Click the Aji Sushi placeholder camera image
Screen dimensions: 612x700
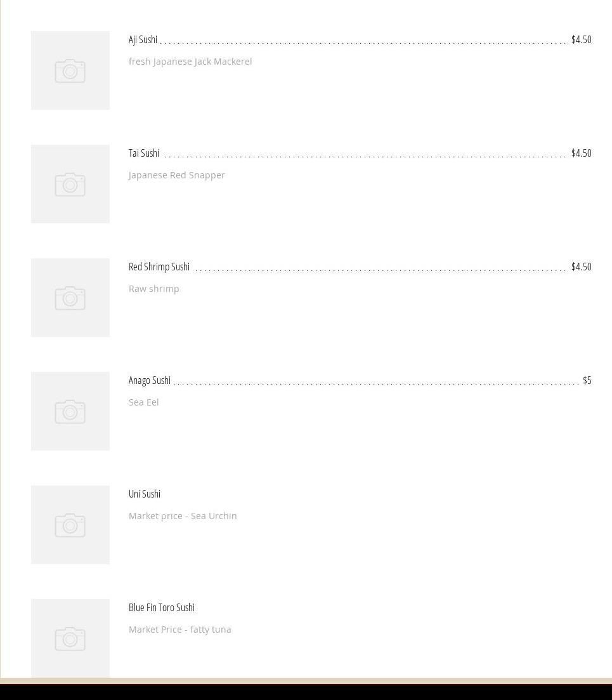click(x=70, y=70)
